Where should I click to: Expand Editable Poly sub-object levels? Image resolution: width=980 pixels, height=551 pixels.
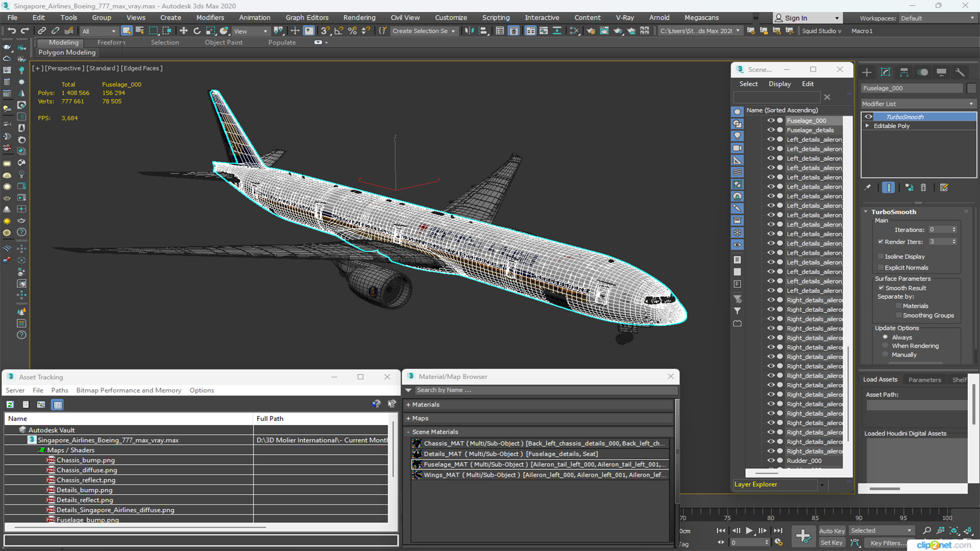click(x=867, y=126)
